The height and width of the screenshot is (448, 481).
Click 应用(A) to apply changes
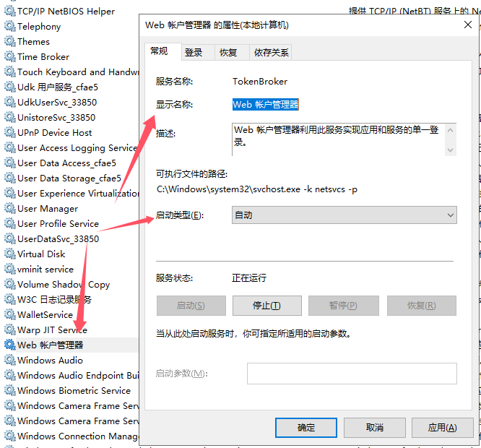[x=441, y=428]
